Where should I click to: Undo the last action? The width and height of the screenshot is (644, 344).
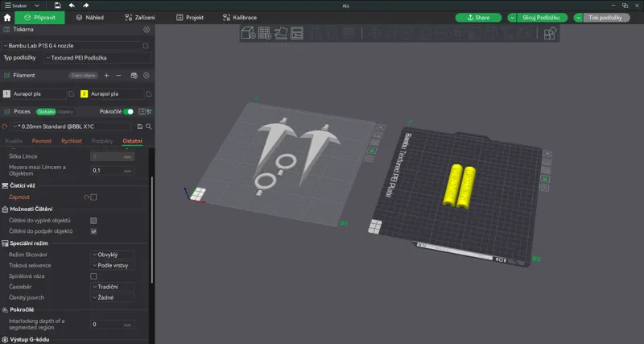pyautogui.click(x=72, y=6)
